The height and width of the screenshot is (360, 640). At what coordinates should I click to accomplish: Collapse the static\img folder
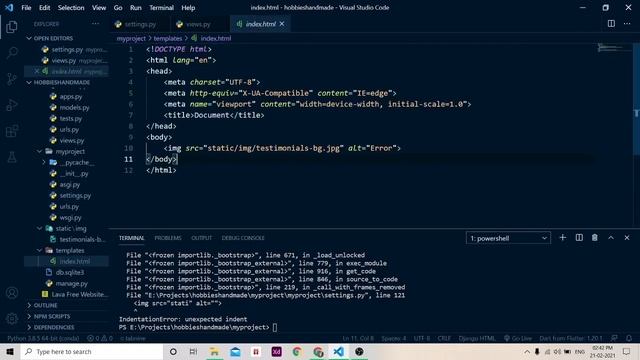click(40, 229)
